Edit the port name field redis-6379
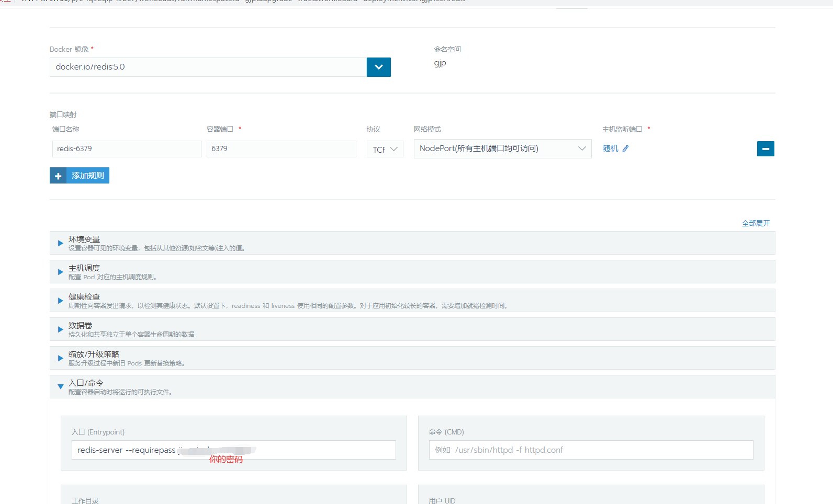 (127, 149)
